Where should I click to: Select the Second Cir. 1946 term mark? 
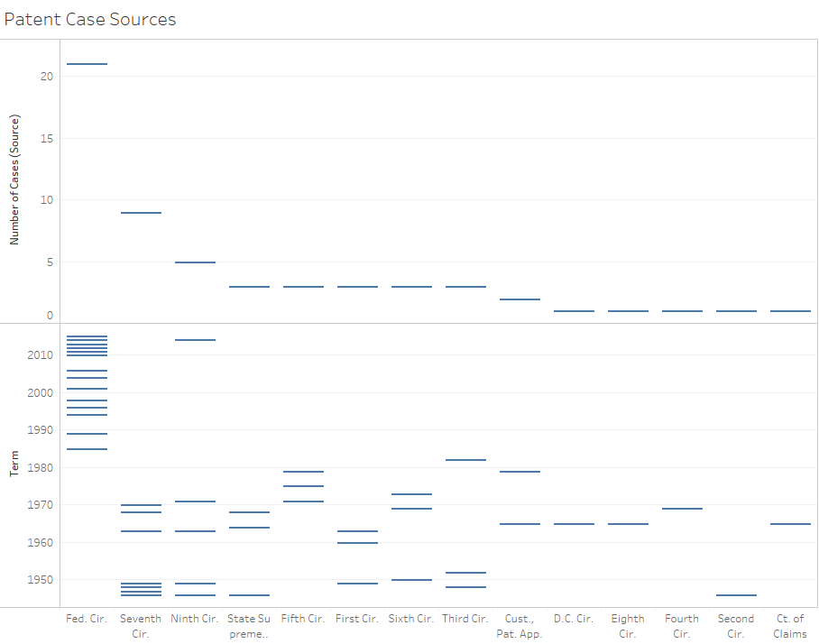tap(736, 595)
